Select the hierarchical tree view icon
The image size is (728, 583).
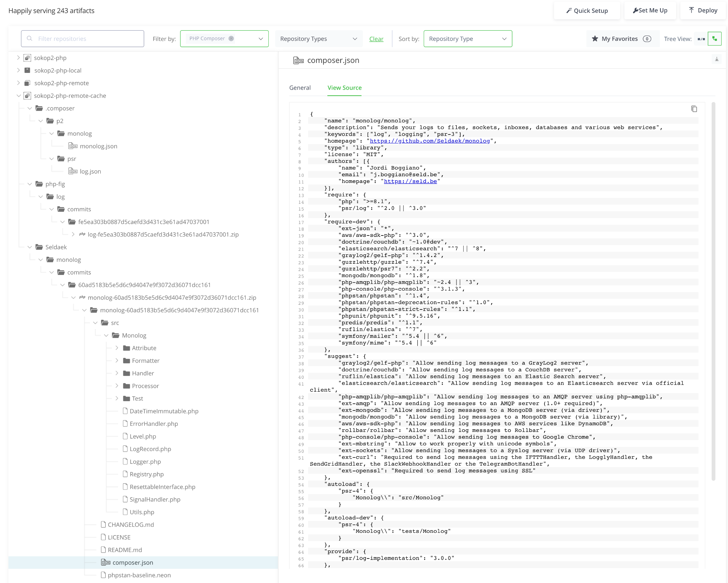coord(714,39)
